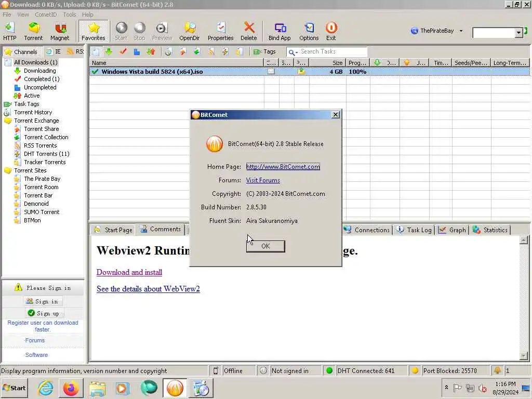
Task: Select the Statistics bottom tab
Action: (x=490, y=230)
